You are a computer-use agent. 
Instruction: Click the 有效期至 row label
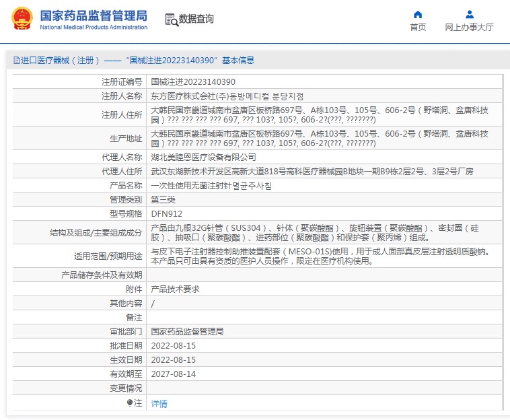coord(126,374)
